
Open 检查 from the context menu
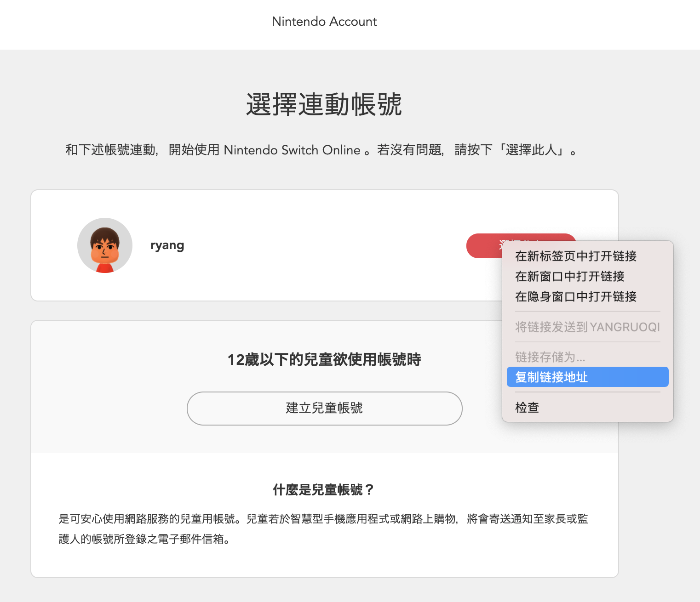point(527,407)
